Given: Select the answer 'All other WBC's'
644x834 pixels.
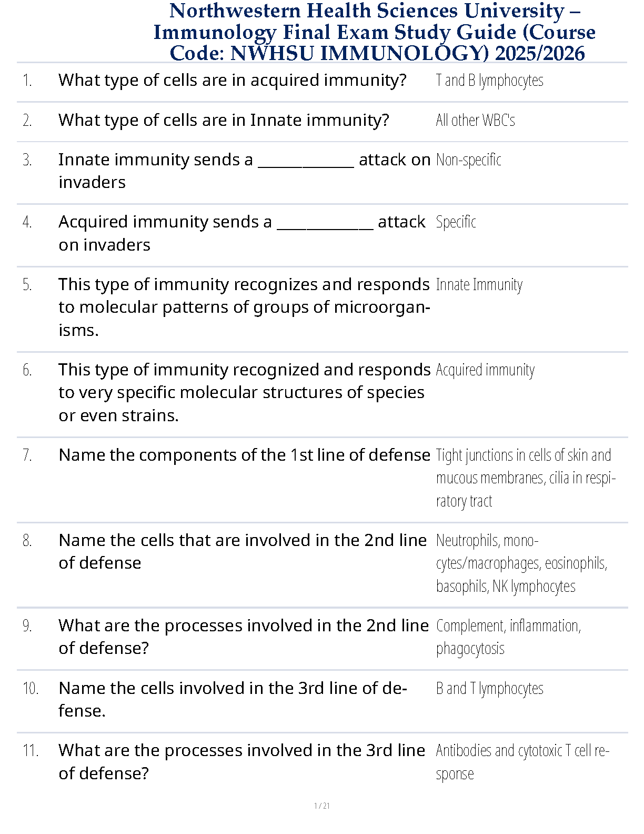Looking at the screenshot, I should (x=475, y=121).
